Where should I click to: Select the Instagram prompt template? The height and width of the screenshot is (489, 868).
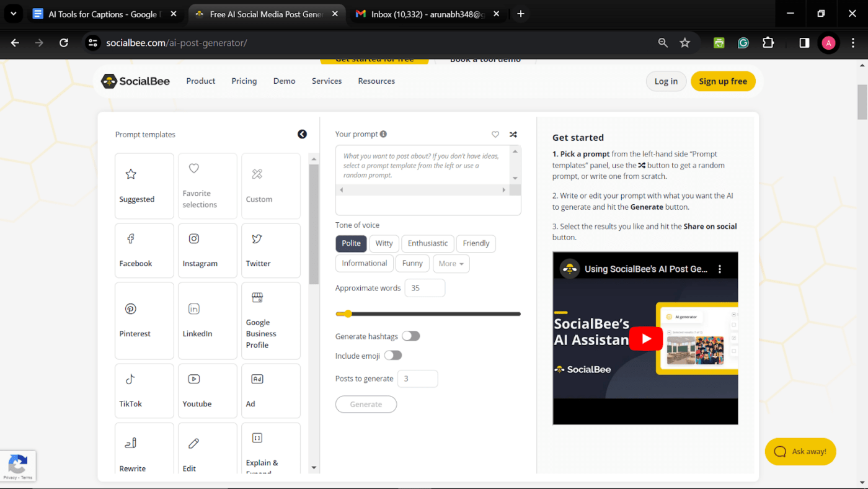click(207, 251)
